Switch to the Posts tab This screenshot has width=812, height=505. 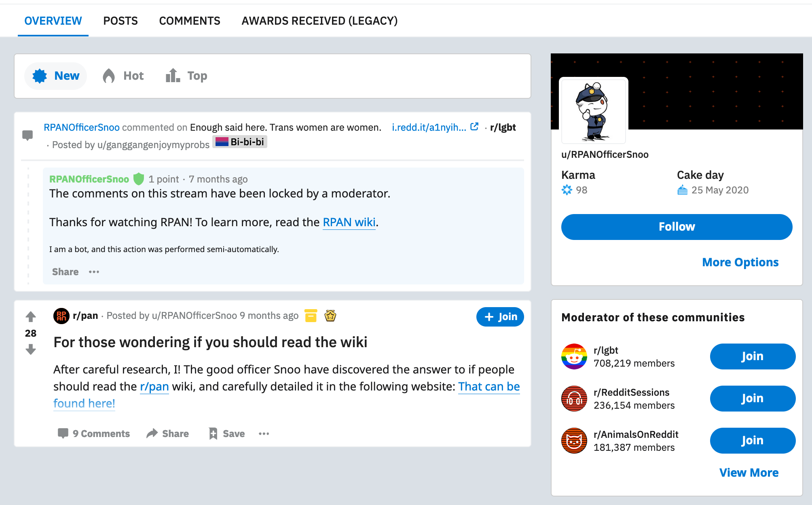121,21
